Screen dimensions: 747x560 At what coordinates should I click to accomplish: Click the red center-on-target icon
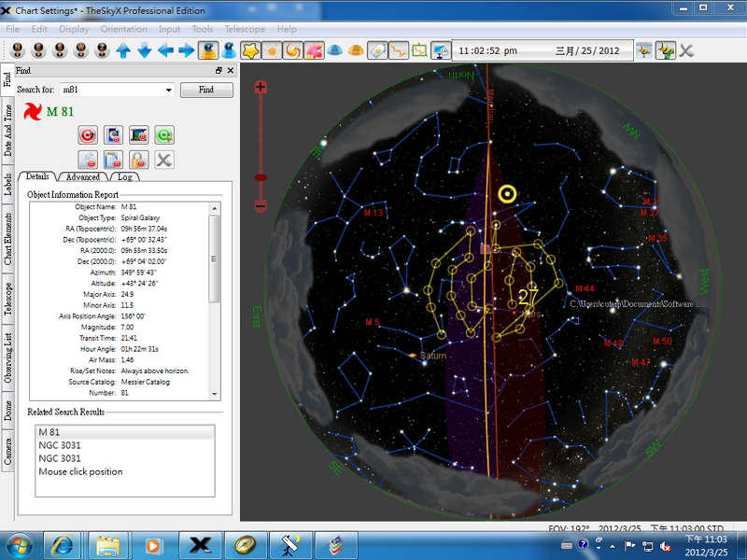tap(90, 135)
